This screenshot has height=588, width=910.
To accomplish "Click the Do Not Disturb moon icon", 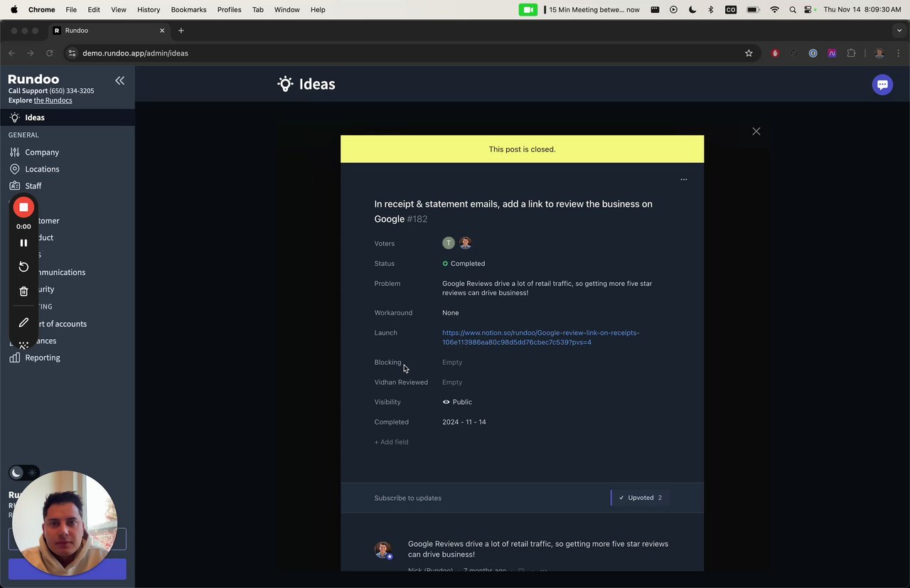I will point(692,10).
